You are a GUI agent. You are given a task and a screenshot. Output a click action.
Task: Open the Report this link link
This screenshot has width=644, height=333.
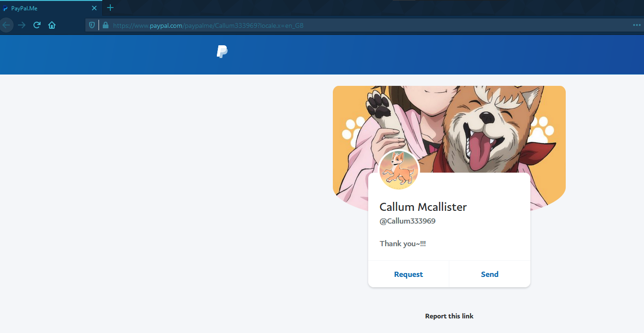[x=449, y=316]
